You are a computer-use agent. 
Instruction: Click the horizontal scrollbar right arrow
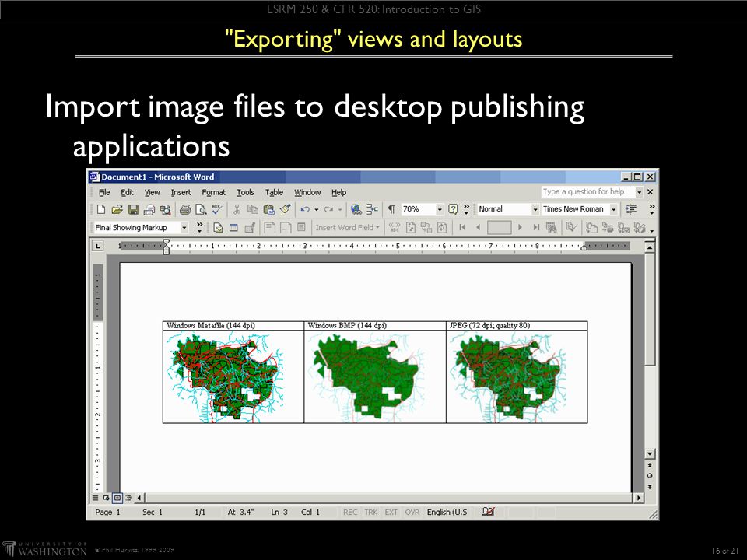tap(638, 498)
